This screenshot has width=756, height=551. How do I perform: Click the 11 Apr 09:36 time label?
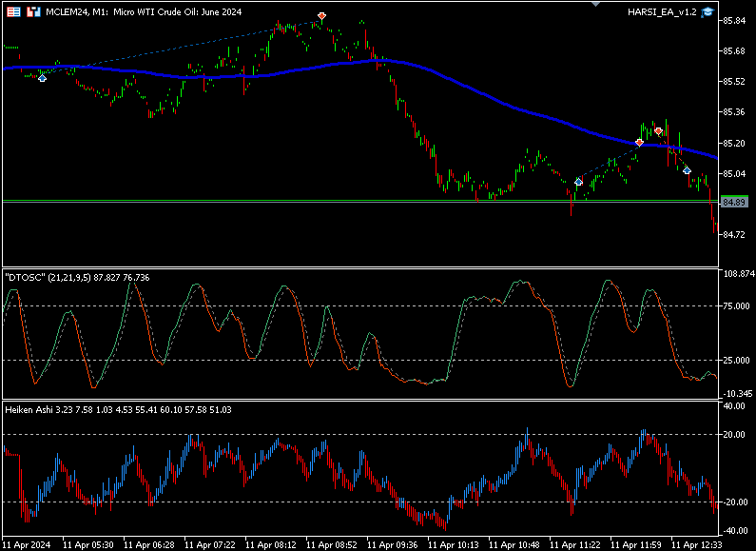pos(392,544)
